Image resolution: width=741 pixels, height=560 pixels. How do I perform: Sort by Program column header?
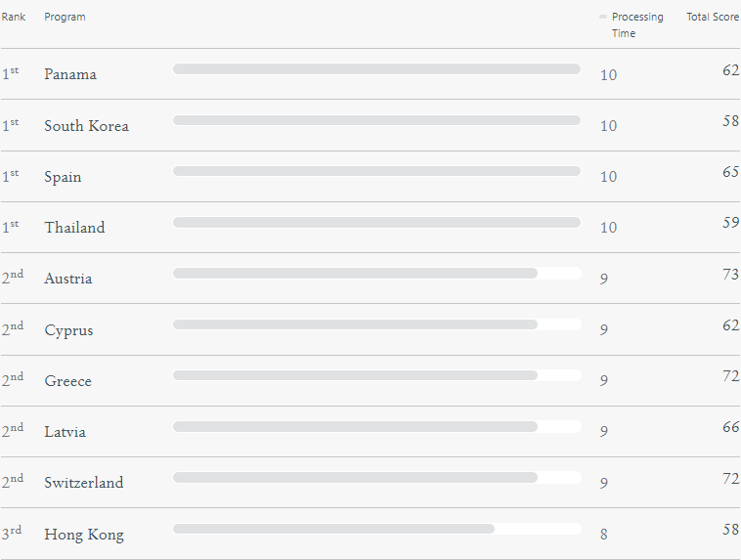(65, 17)
